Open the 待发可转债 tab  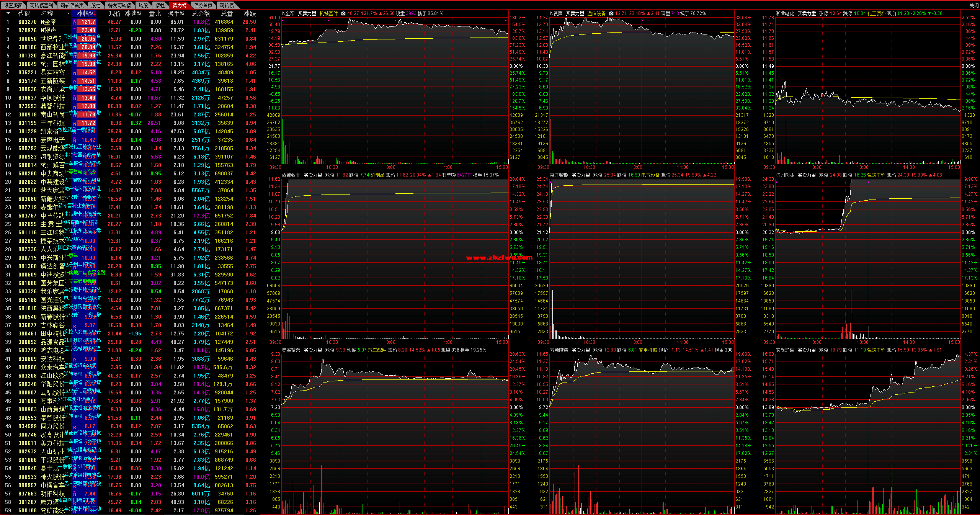pyautogui.click(x=119, y=5)
